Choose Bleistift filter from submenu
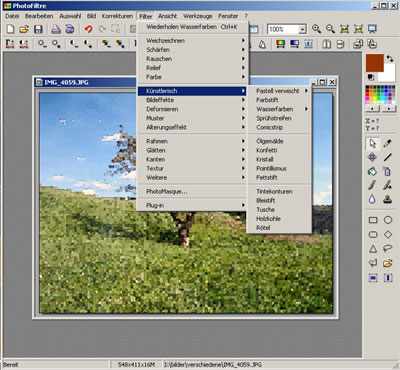 pos(279,201)
